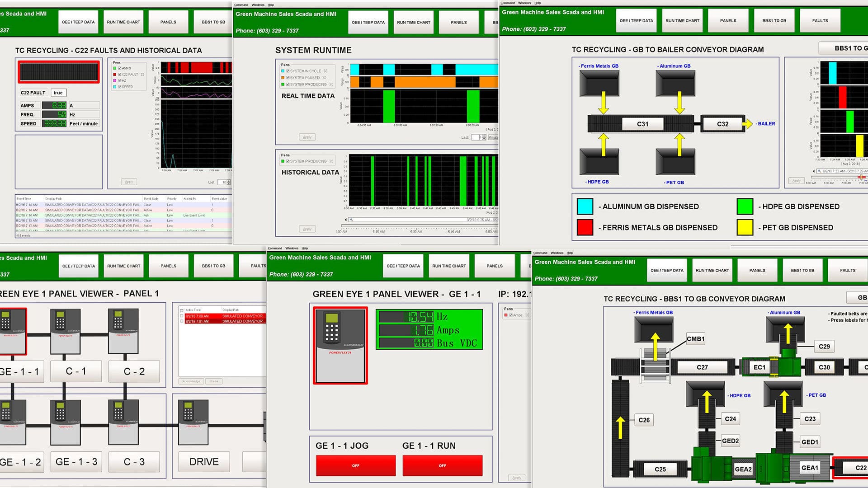868x488 pixels.
Task: Click the red C22 FAULT pen color swatch
Action: point(114,74)
